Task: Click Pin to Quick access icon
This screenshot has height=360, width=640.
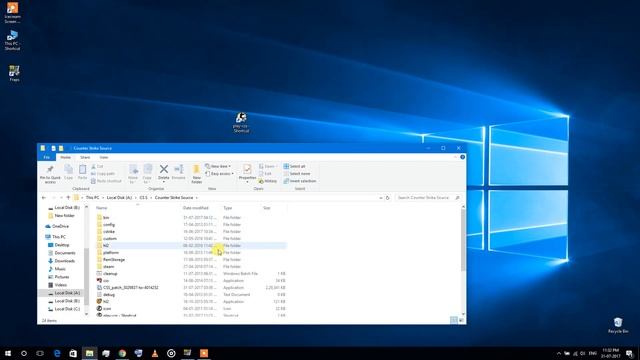Action: click(50, 173)
